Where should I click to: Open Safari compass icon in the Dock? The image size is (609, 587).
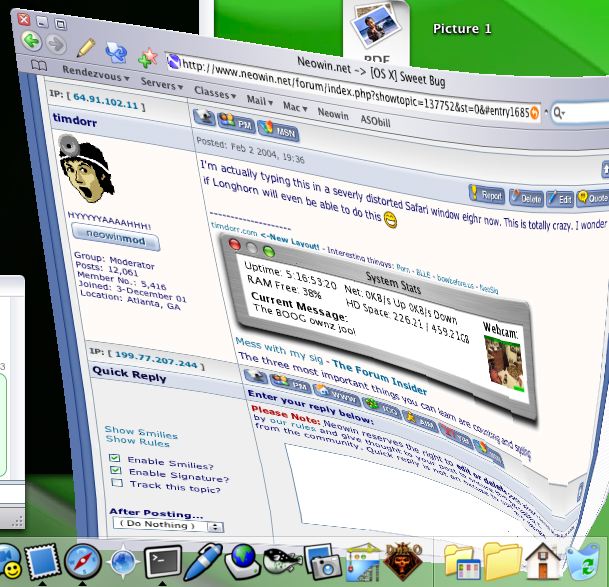pos(83,563)
